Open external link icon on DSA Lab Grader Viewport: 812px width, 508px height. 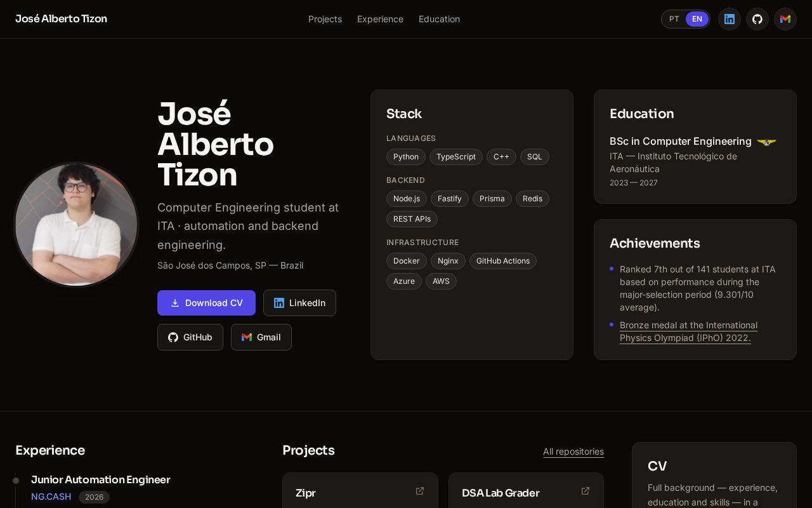tap(586, 491)
